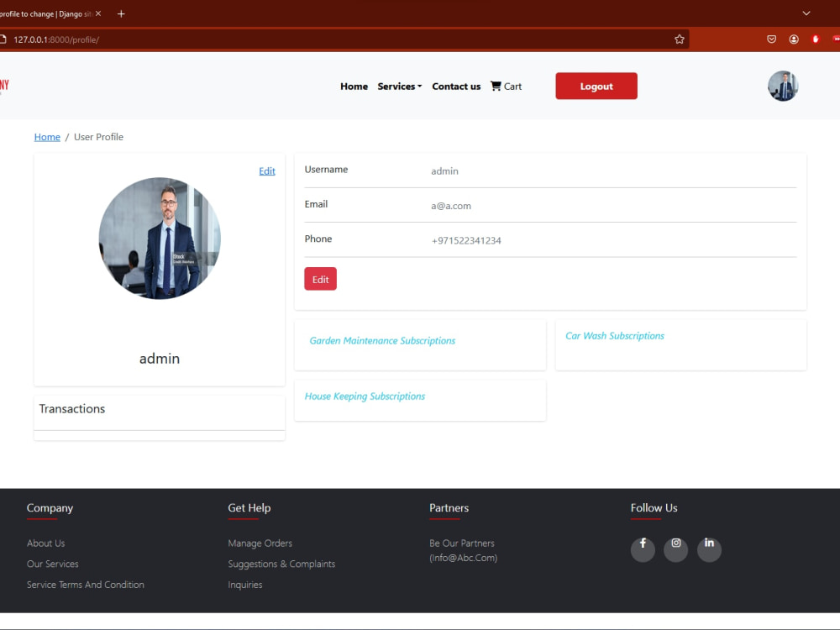
Task: Open the browser account icon
Action: point(794,39)
